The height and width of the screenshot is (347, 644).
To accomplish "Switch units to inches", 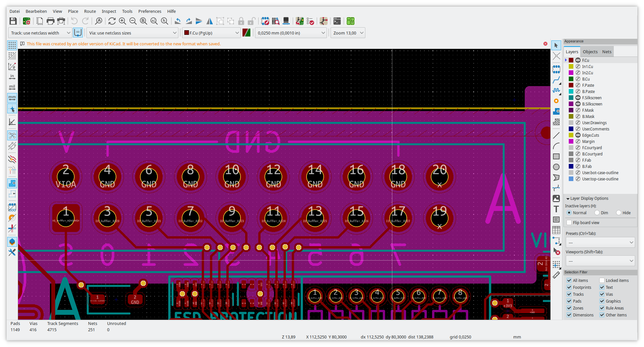I will click(x=12, y=77).
